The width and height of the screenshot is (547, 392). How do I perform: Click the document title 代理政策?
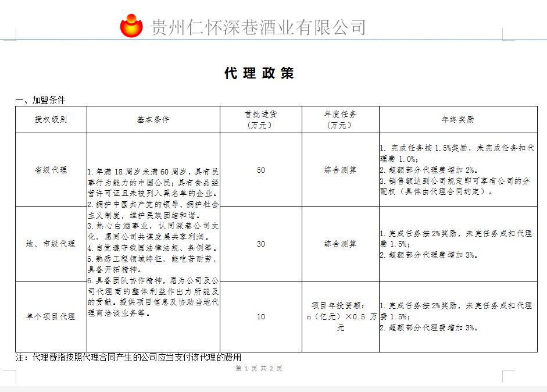click(259, 73)
